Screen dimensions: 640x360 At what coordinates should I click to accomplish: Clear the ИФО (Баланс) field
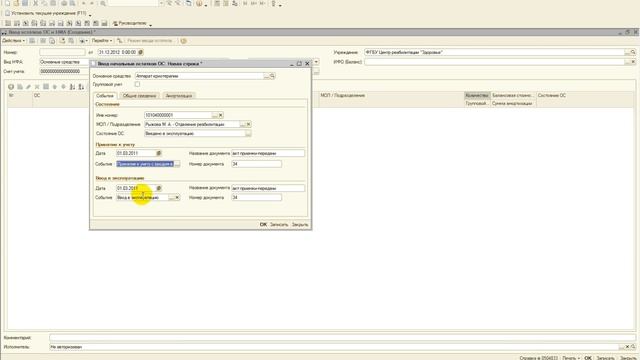[x=633, y=62]
